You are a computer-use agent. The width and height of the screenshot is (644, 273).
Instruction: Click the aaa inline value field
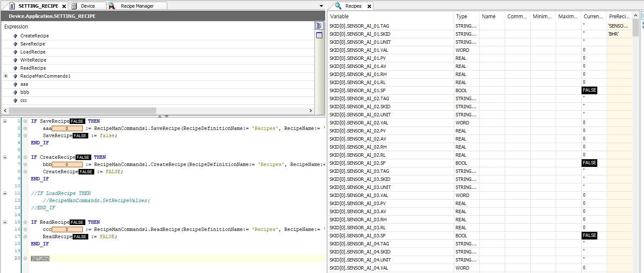point(67,128)
